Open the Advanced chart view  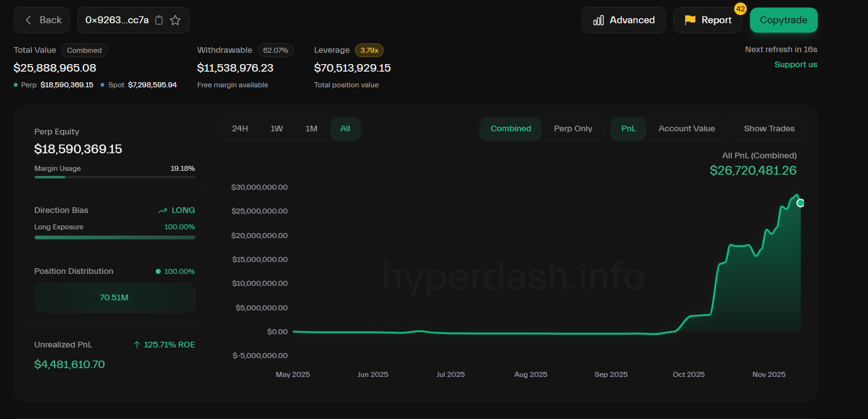pyautogui.click(x=623, y=20)
